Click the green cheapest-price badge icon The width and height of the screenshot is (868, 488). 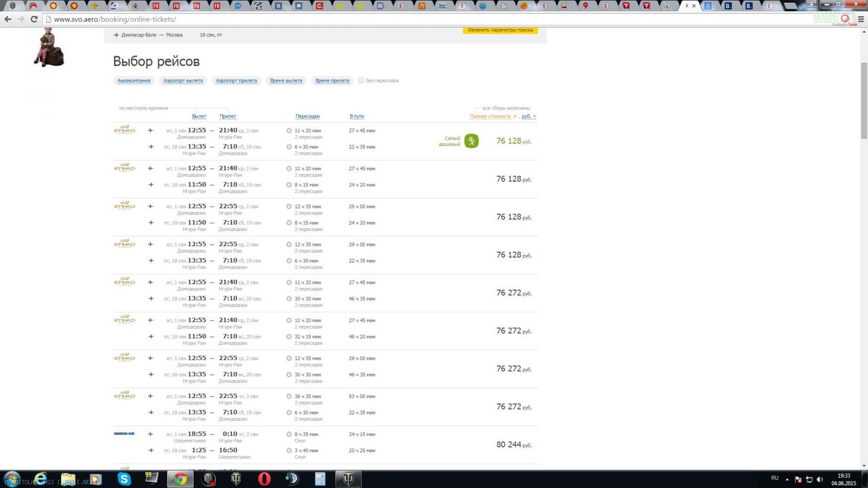coord(471,141)
